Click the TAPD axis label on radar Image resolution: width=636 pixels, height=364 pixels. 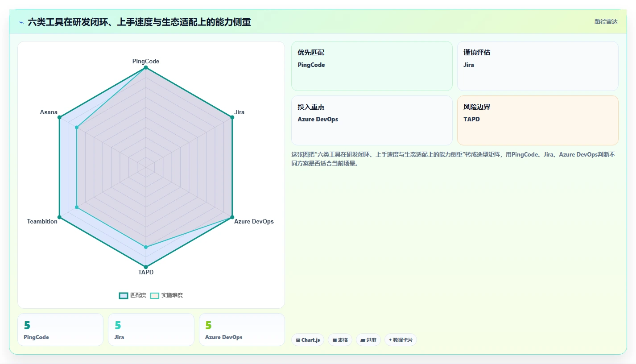(146, 272)
